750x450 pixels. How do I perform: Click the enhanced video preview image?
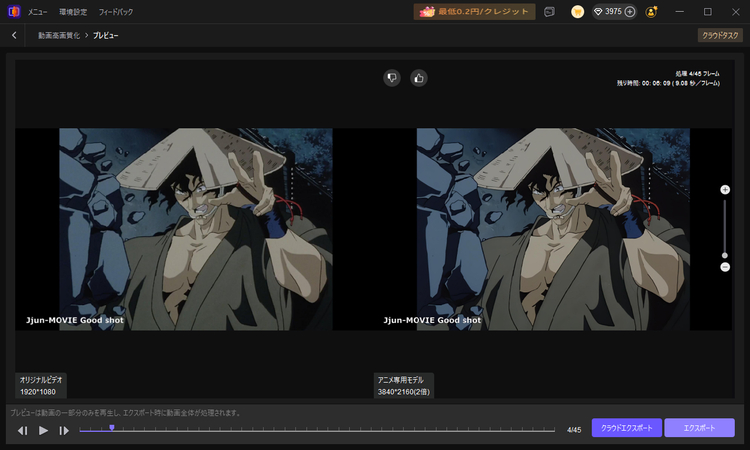click(553, 229)
